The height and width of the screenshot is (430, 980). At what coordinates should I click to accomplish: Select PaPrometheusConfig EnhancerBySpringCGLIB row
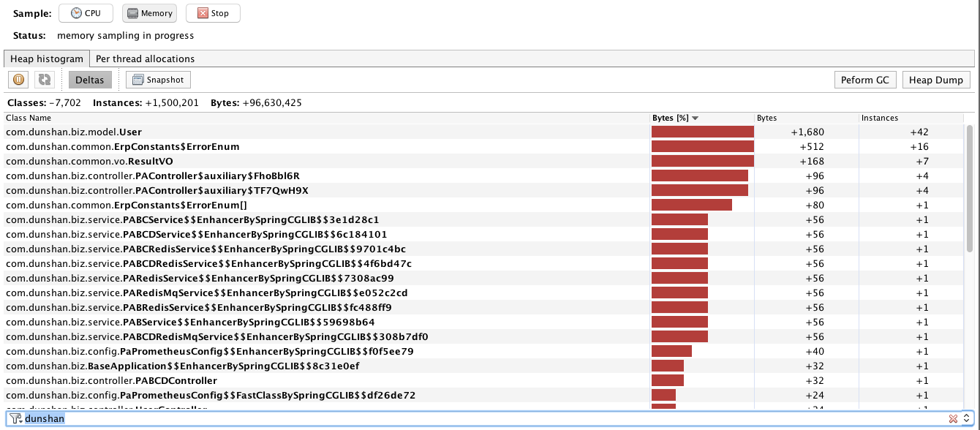pyautogui.click(x=484, y=351)
